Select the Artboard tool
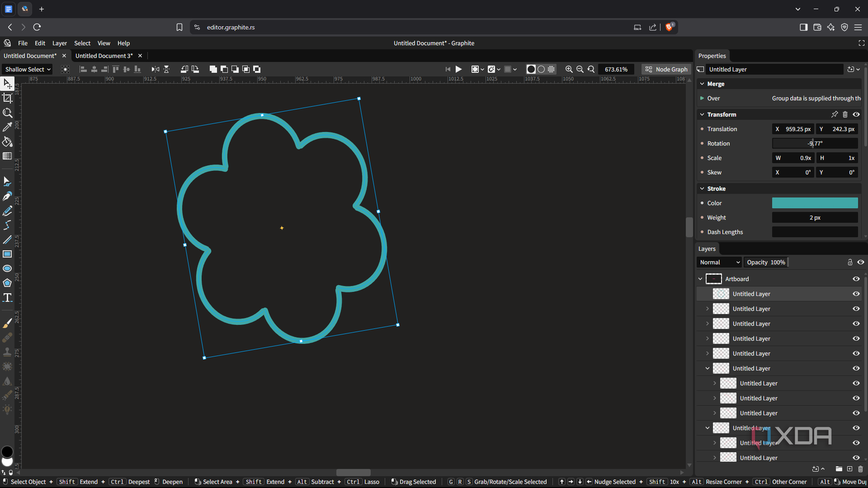 point(8,98)
